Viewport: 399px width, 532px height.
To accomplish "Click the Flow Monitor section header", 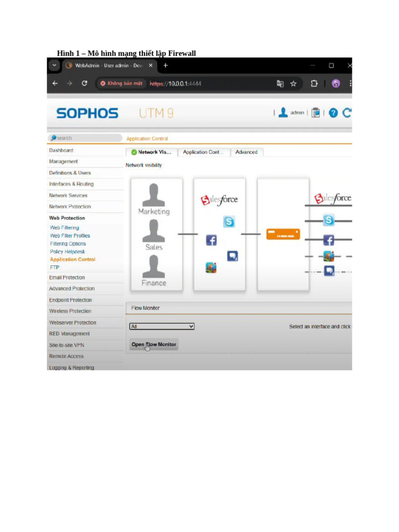I will (239, 308).
